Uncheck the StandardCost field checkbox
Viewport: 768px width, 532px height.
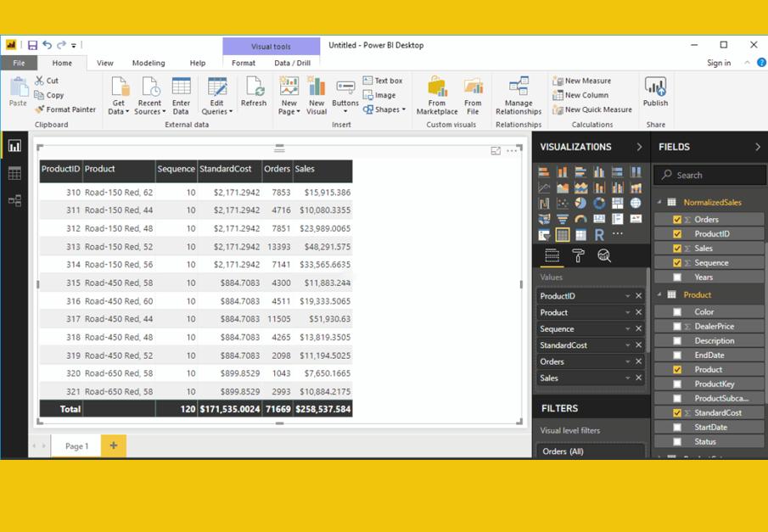677,413
